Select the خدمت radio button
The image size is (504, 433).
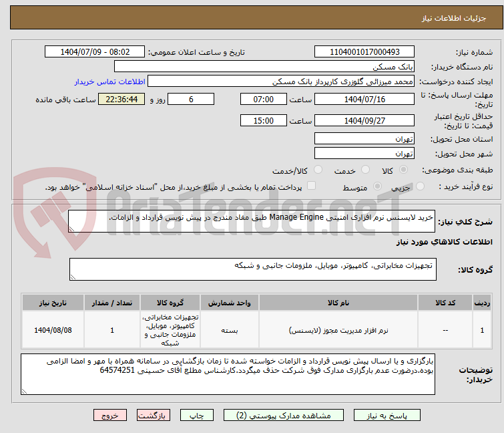tap(365, 170)
